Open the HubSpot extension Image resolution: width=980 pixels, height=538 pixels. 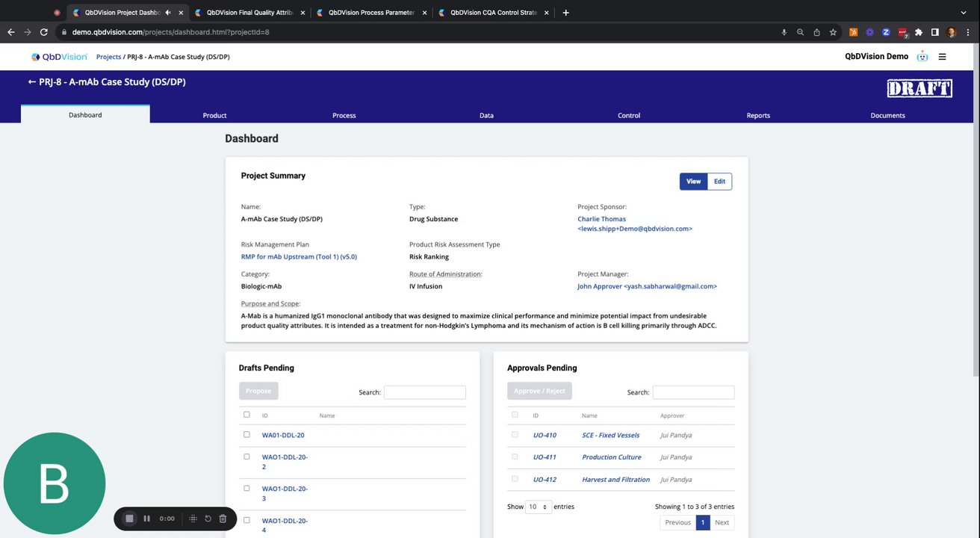(853, 32)
